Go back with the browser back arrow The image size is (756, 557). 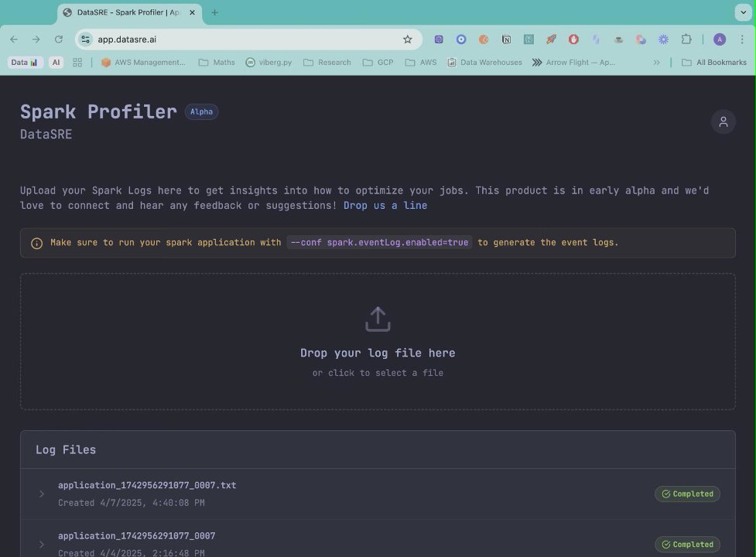pos(13,39)
